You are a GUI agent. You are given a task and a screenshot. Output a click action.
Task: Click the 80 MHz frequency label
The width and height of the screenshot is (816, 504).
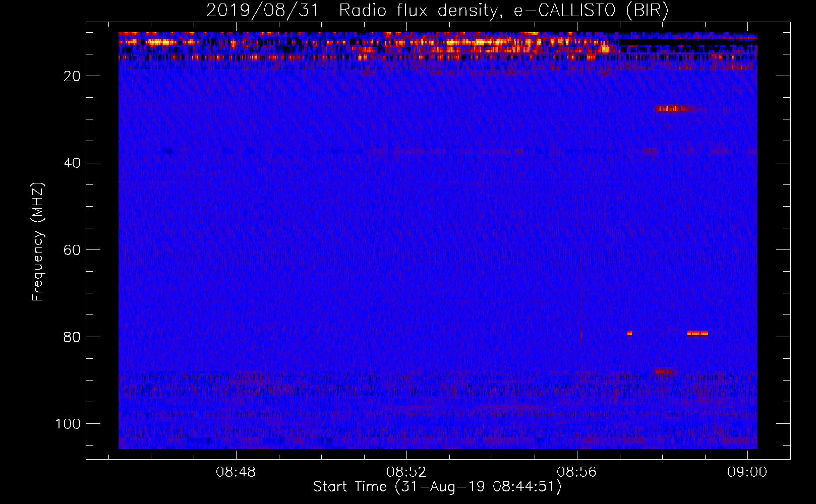(72, 337)
